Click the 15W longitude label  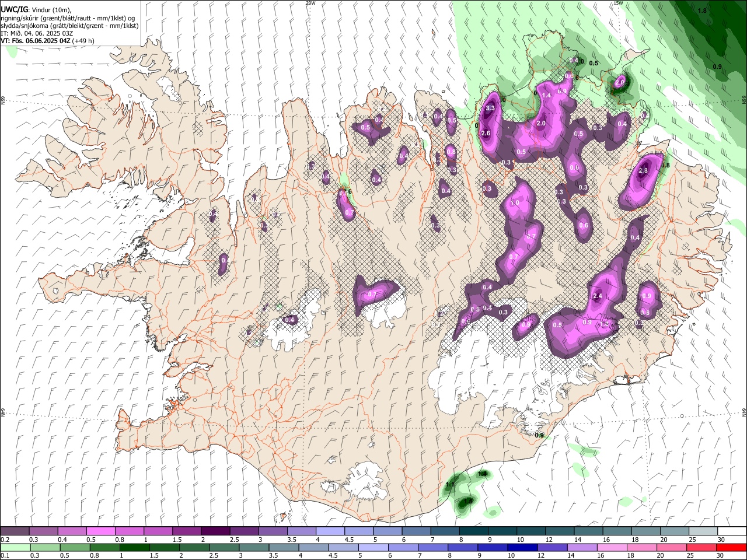(618, 3)
